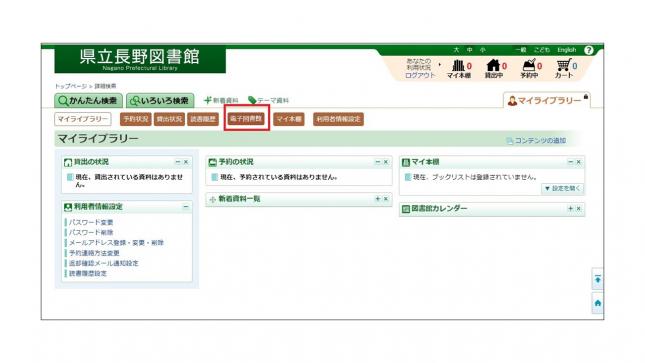Click the scroll-to-top arrow icon
Viewport: 645px width, 363px height.
(x=598, y=279)
